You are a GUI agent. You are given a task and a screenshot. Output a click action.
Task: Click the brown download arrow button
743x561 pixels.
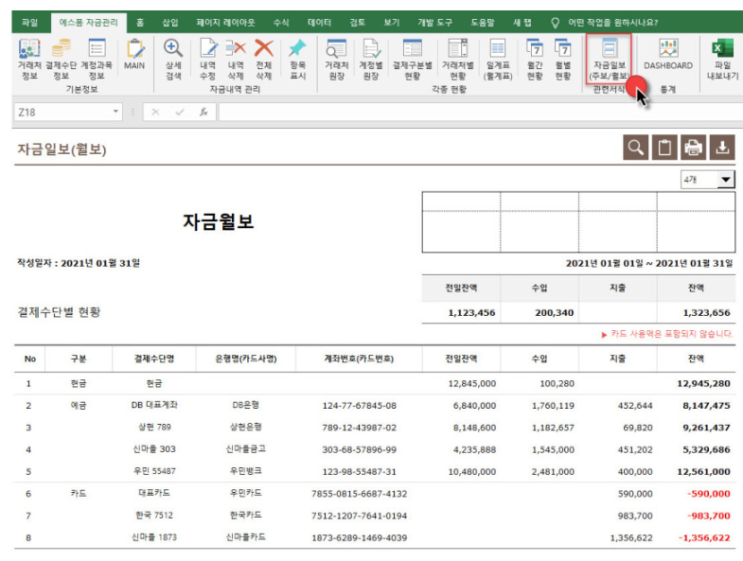point(722,147)
